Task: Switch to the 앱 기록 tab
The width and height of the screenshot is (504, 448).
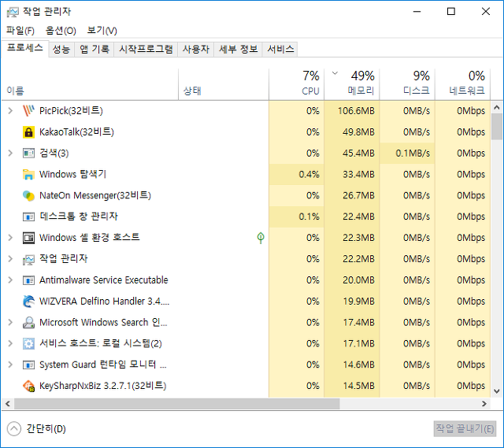Action: click(94, 50)
